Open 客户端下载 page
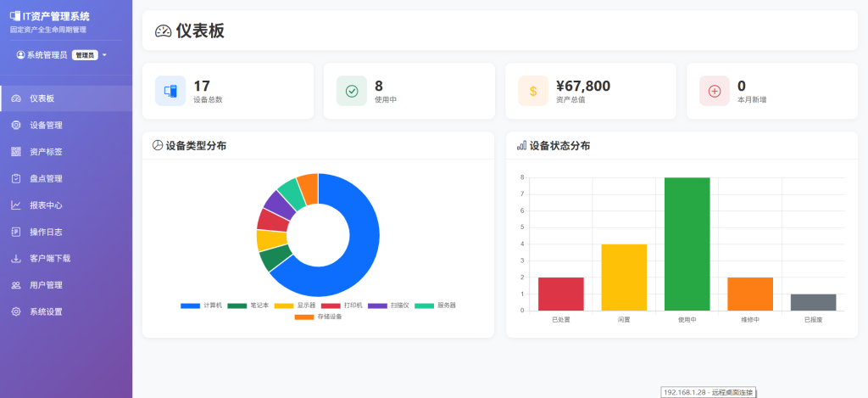The image size is (868, 398). point(66,258)
